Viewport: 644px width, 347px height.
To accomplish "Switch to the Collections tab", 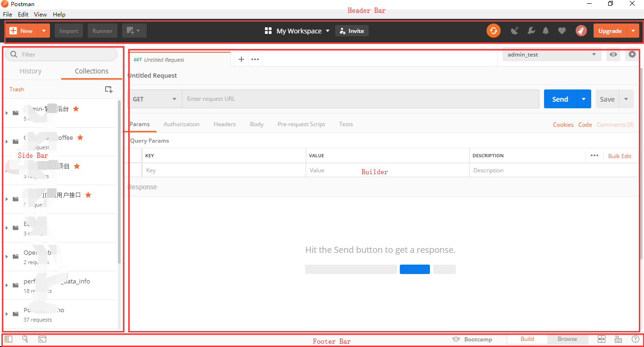I will 91,71.
